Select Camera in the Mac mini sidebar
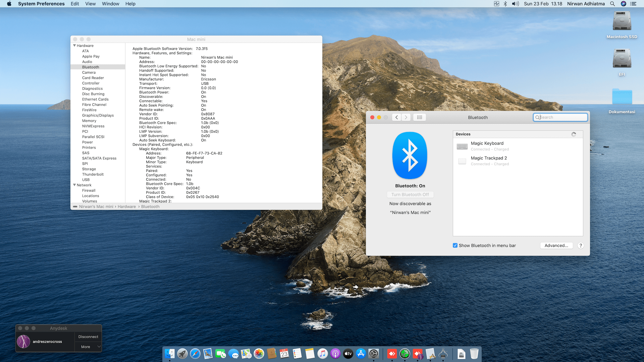This screenshot has width=644, height=362. point(89,72)
